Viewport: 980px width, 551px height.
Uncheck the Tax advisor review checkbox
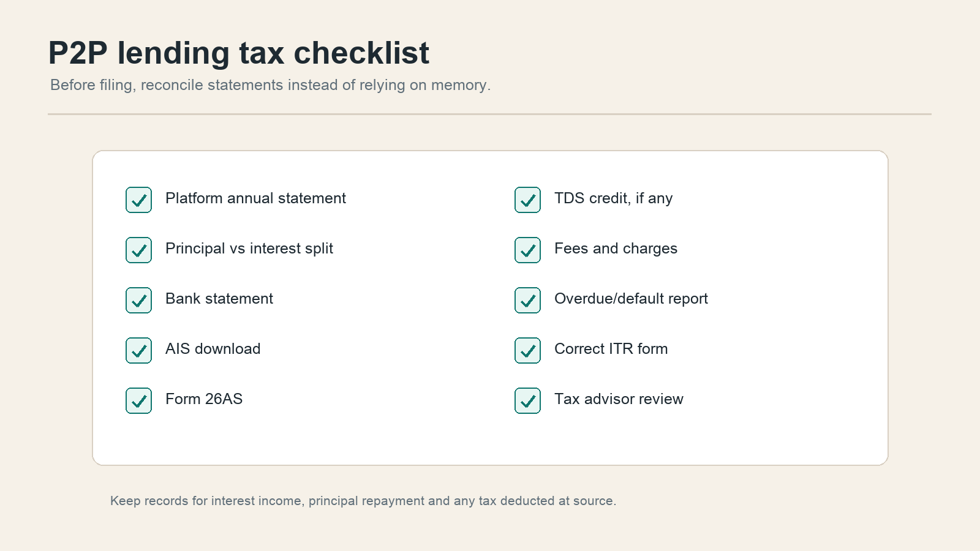click(x=527, y=400)
